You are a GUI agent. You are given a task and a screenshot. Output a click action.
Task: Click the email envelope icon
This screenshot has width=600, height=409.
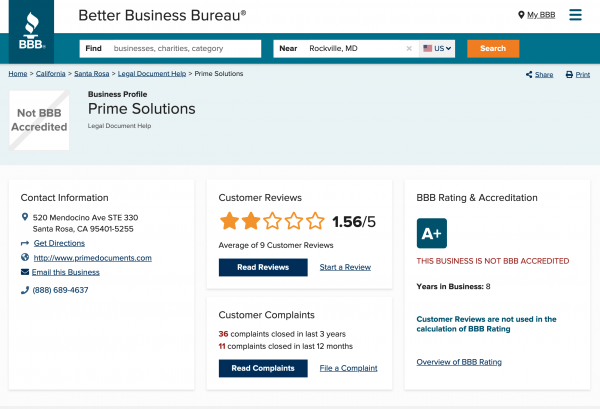click(x=25, y=272)
